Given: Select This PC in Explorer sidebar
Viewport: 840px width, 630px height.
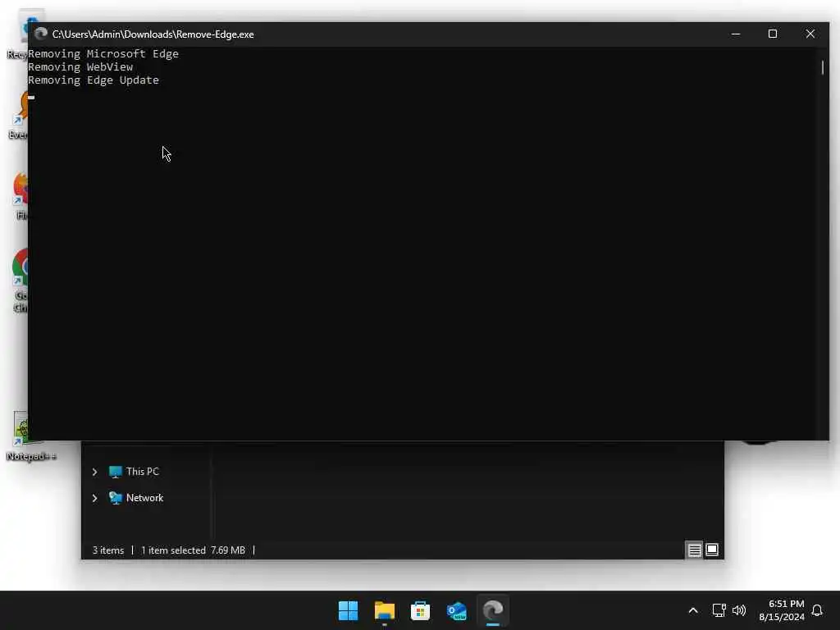Looking at the screenshot, I should (143, 472).
